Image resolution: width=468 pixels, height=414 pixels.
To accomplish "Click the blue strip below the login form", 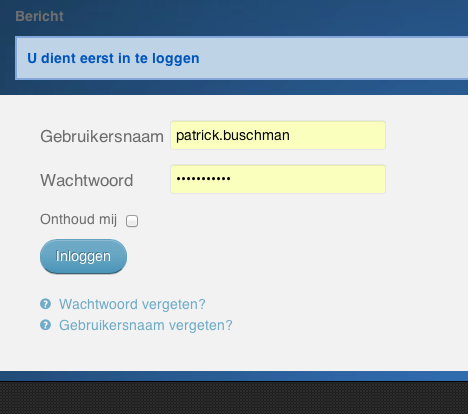I will (234, 376).
